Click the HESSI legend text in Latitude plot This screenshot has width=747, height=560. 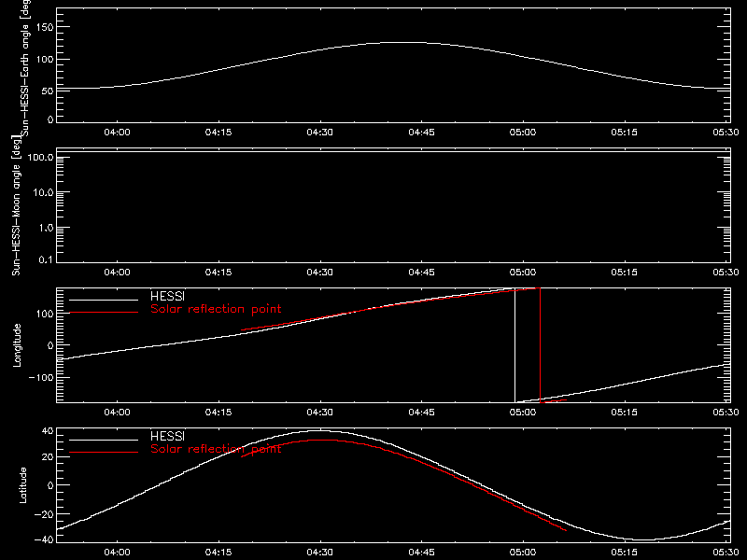click(167, 436)
